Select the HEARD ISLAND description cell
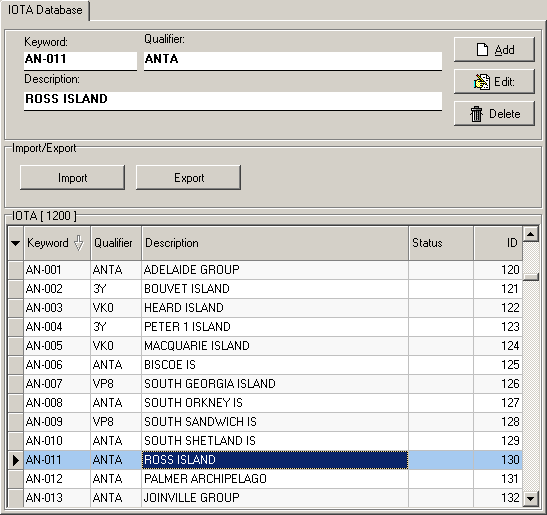Viewport: 547px width, 515px height. [x=275, y=308]
